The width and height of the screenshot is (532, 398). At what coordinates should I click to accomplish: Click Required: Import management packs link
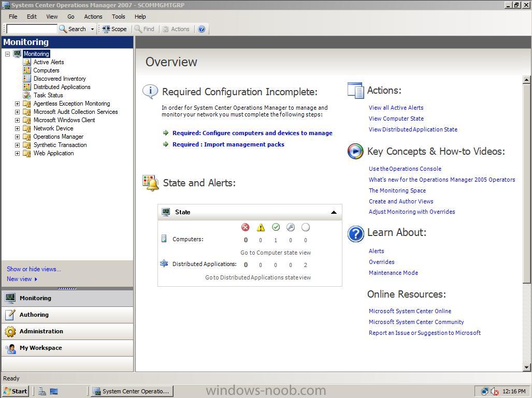tap(228, 144)
